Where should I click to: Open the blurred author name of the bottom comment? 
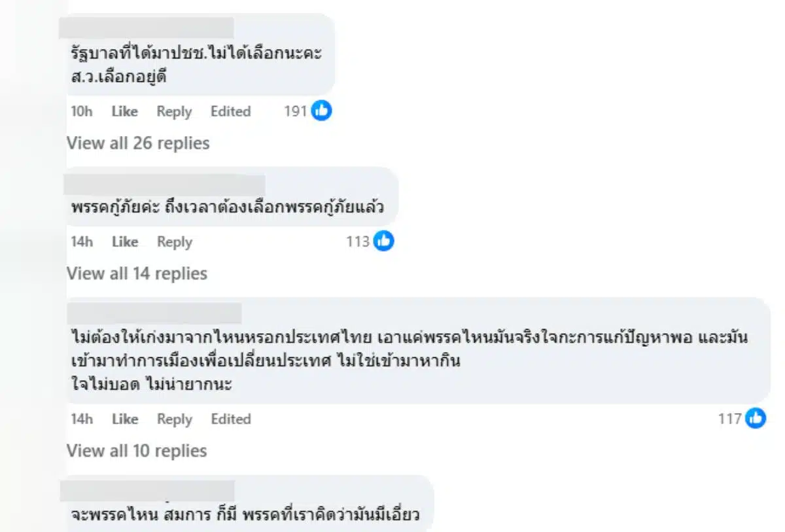tap(147, 491)
